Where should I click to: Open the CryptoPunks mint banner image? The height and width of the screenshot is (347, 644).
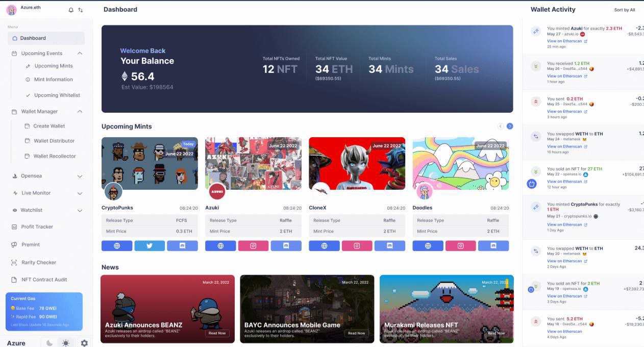tap(150, 163)
